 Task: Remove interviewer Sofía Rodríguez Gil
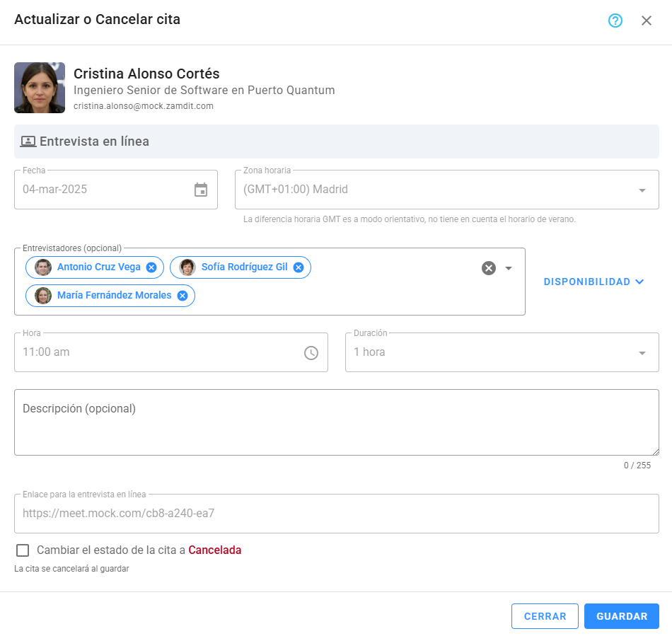tap(299, 267)
